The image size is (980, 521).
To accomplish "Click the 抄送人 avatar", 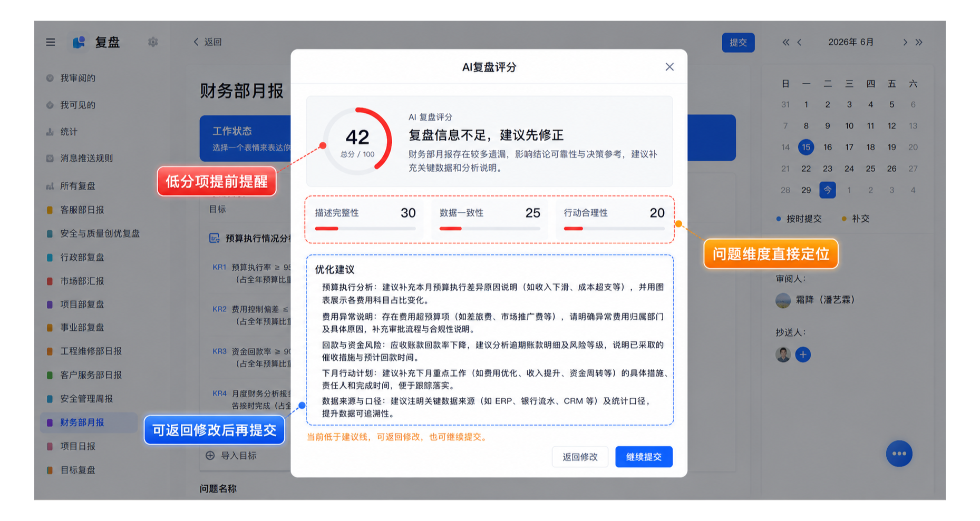I will tap(783, 355).
